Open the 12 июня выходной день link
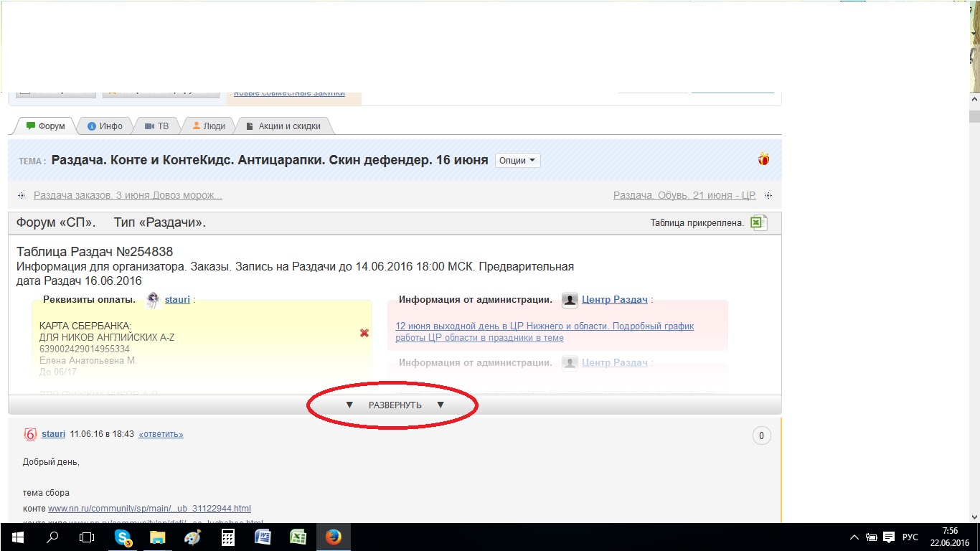The height and width of the screenshot is (551, 980). click(x=545, y=331)
